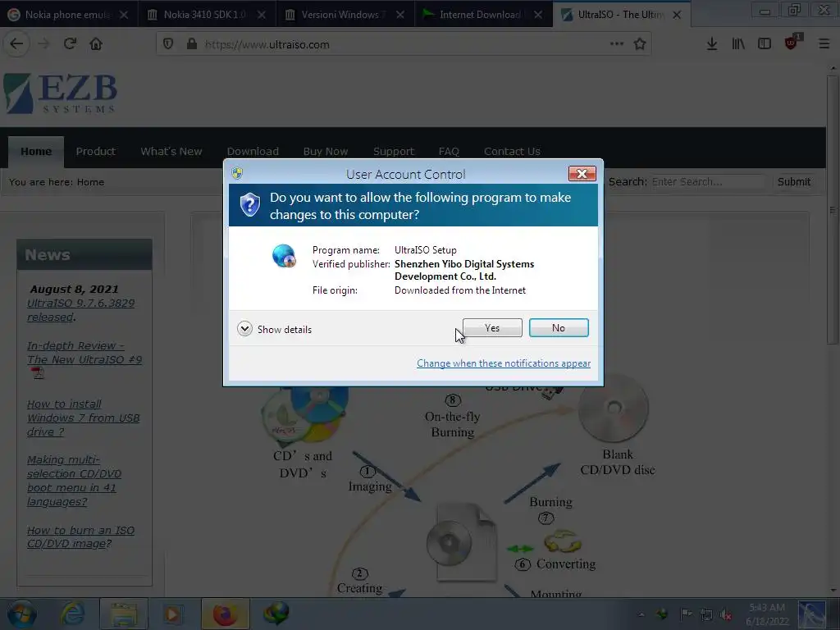Open 'Change when these notifications appear' link
This screenshot has width=840, height=630.
click(x=504, y=363)
